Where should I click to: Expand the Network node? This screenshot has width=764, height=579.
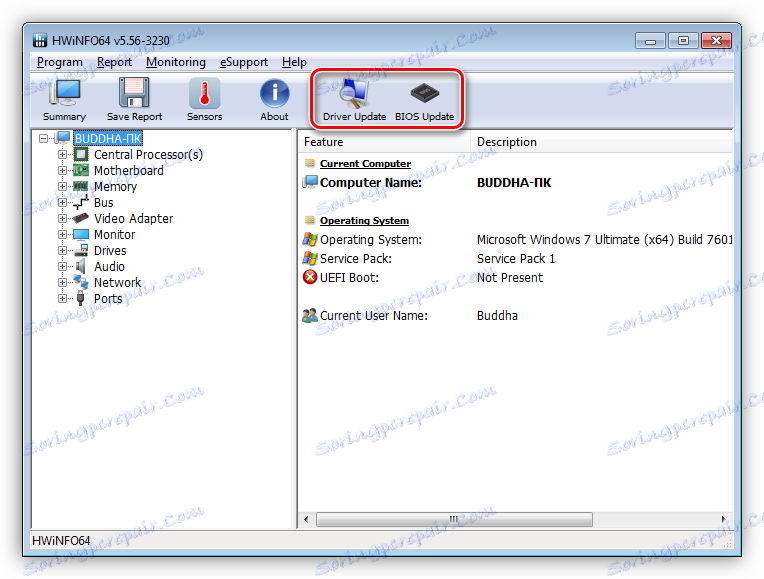[x=62, y=282]
